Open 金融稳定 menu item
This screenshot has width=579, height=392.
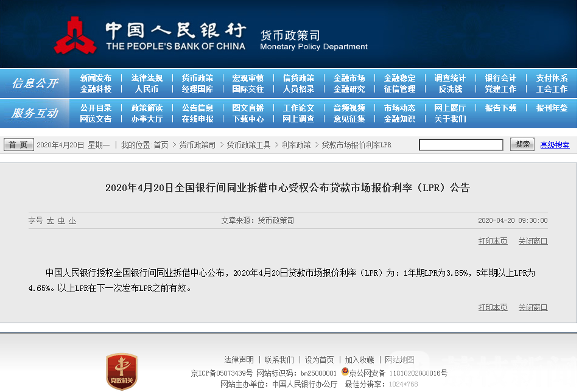pyautogui.click(x=399, y=79)
